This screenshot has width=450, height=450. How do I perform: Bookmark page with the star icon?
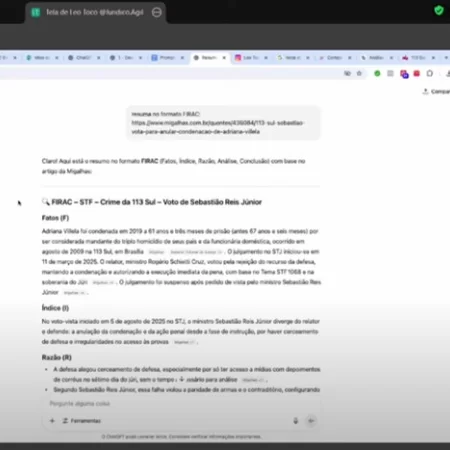click(x=359, y=73)
